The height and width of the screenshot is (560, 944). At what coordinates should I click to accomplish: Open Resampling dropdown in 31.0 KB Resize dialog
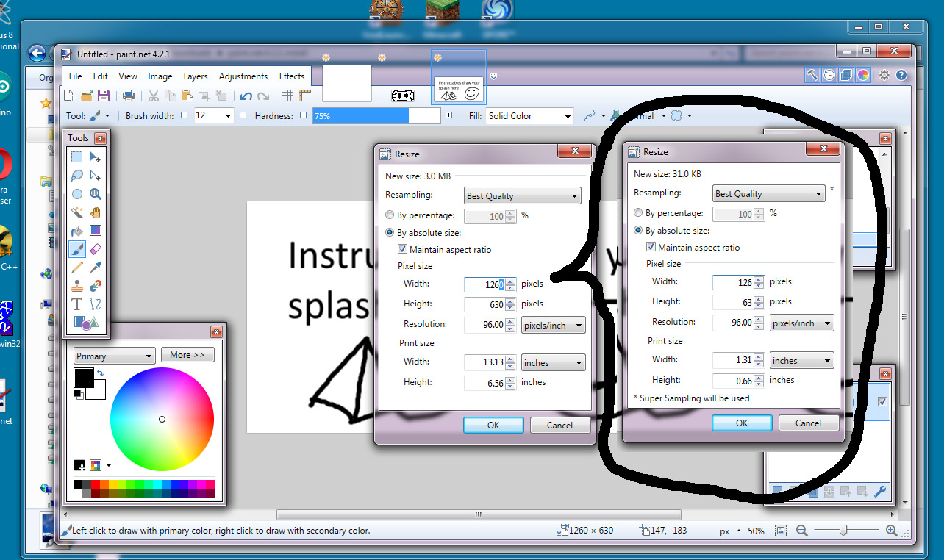(x=769, y=194)
